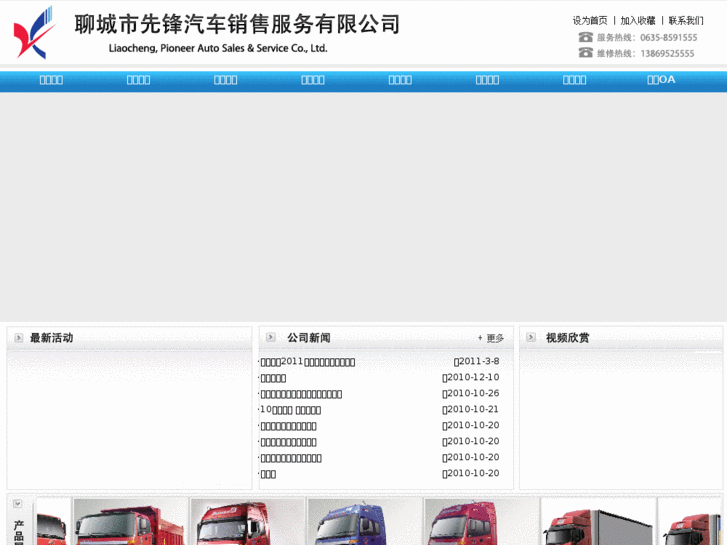Click the large gray banner area
Image resolution: width=727 pixels, height=545 pixels.
[x=364, y=207]
